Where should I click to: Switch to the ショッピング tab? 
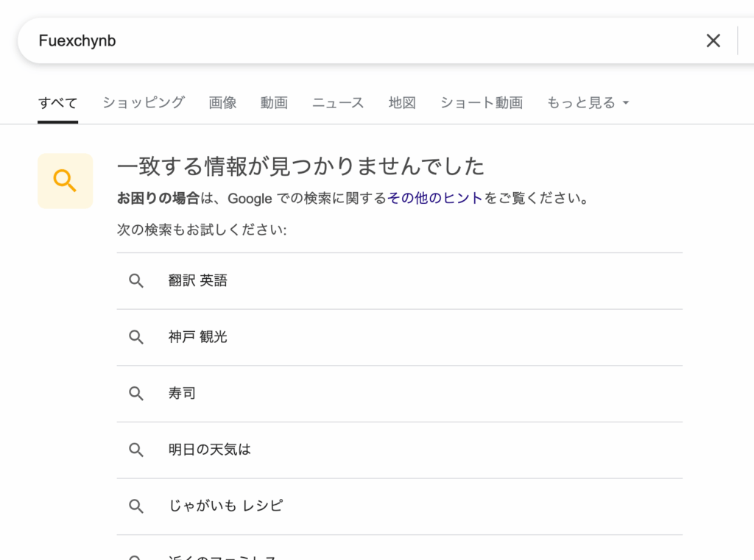tap(144, 103)
